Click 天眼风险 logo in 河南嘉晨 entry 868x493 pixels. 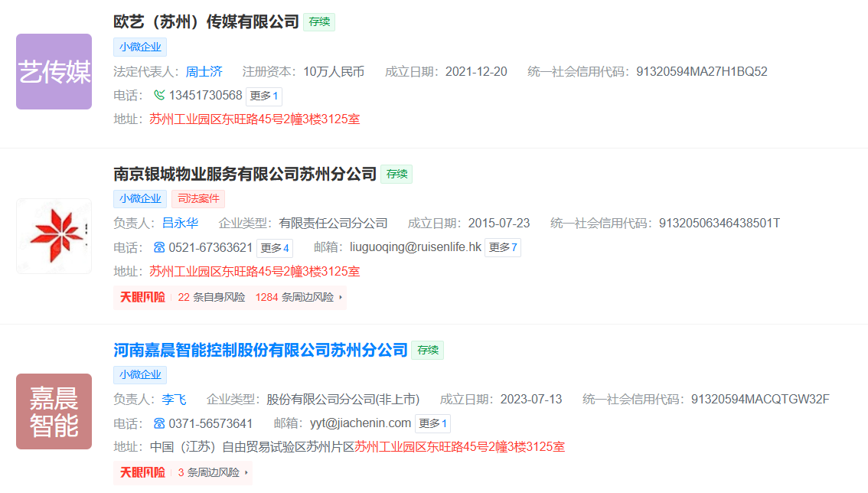[142, 473]
